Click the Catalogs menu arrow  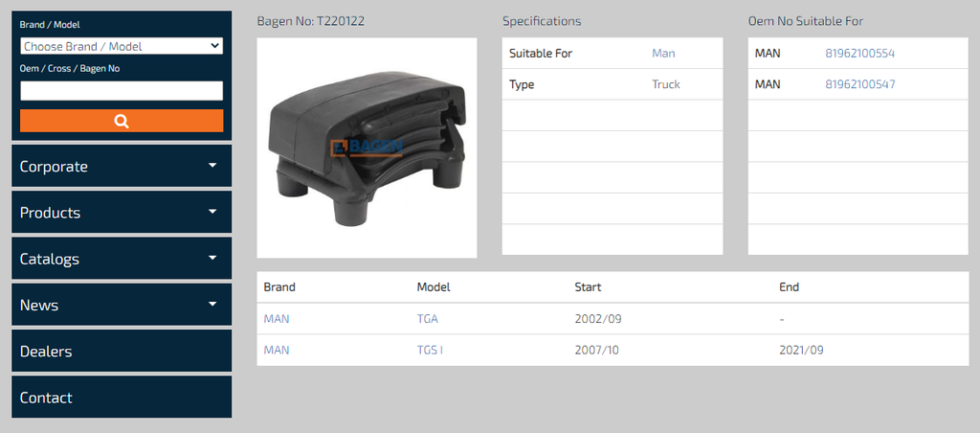click(212, 258)
